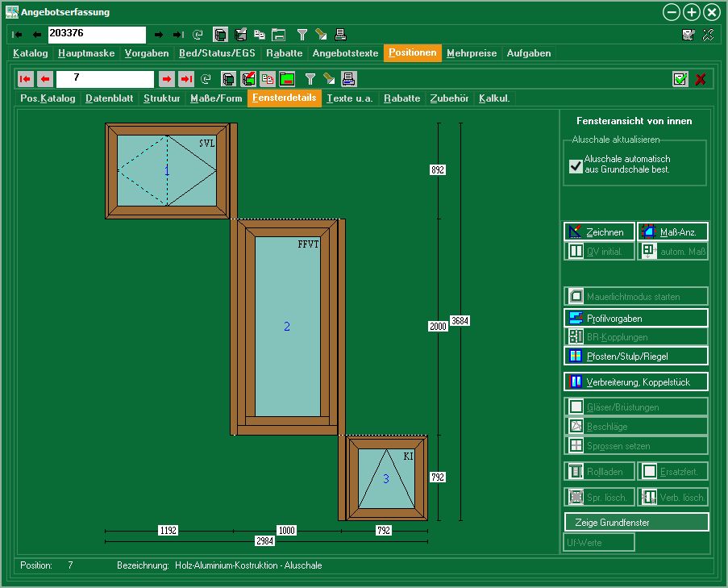The width and height of the screenshot is (728, 588).
Task: Click the height dimension value 2000
Action: (438, 326)
